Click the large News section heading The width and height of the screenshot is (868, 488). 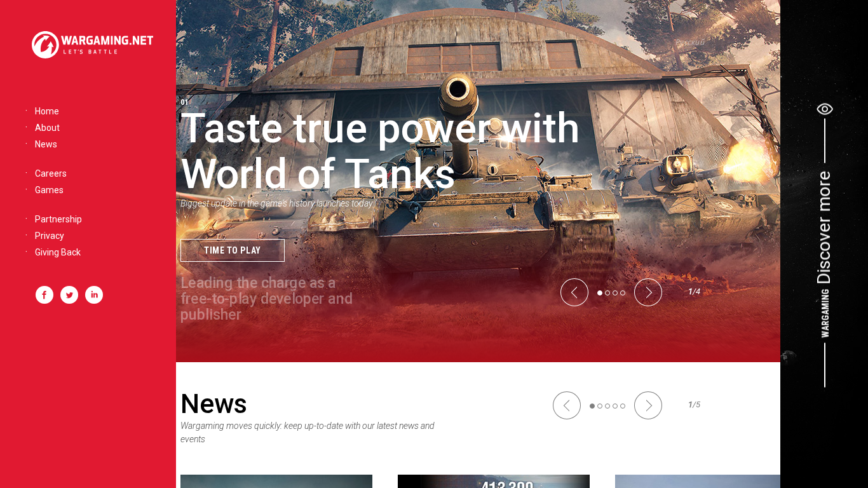point(214,403)
